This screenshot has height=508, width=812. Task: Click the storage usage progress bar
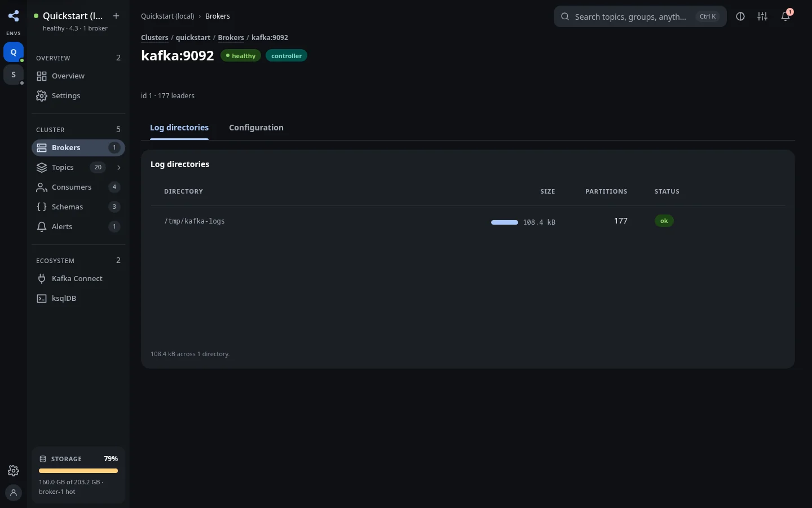tap(78, 471)
